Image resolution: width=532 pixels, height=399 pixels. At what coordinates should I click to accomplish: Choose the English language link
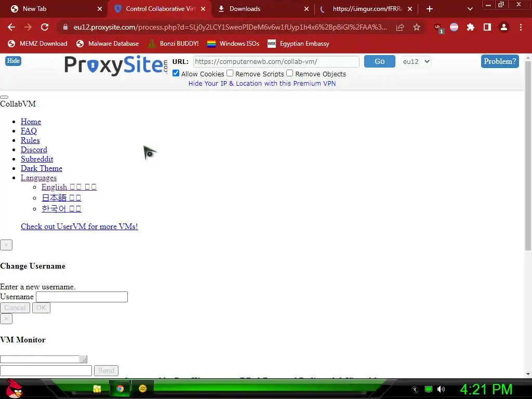pos(69,187)
